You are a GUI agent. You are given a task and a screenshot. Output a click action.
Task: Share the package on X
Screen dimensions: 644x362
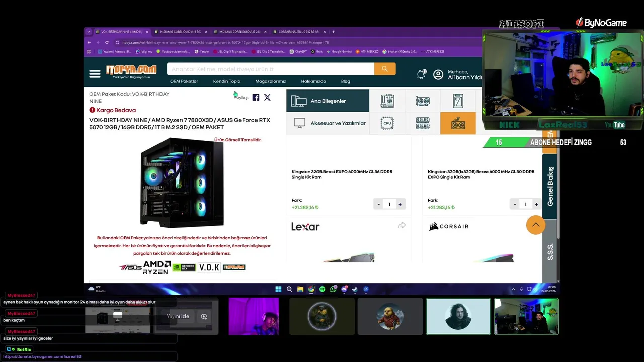pos(267,97)
